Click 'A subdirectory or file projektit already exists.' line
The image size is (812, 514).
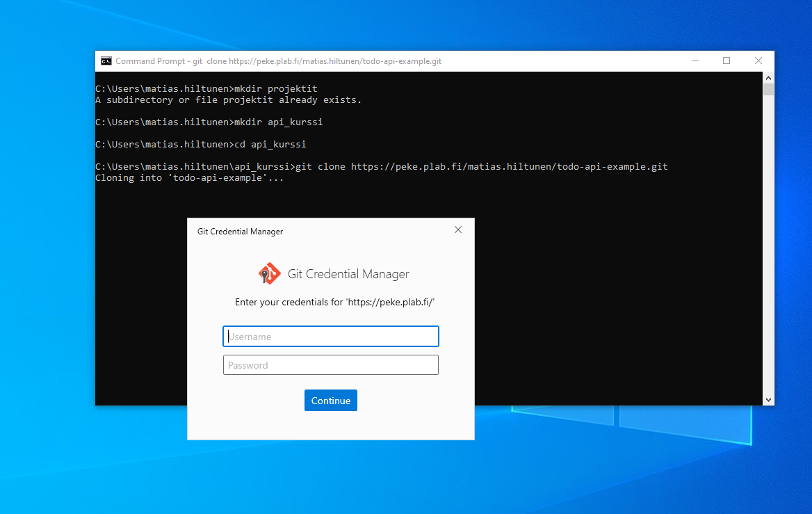click(x=228, y=100)
